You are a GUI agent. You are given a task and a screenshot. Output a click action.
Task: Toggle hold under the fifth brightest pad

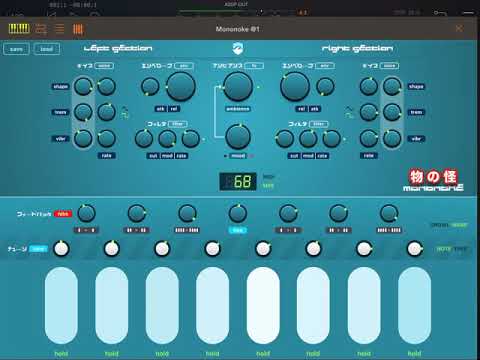pyautogui.click(x=263, y=353)
